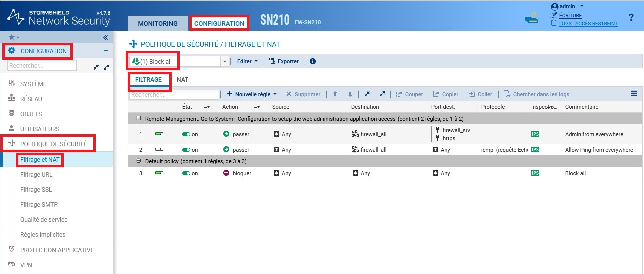Click the Copier button

445,94
